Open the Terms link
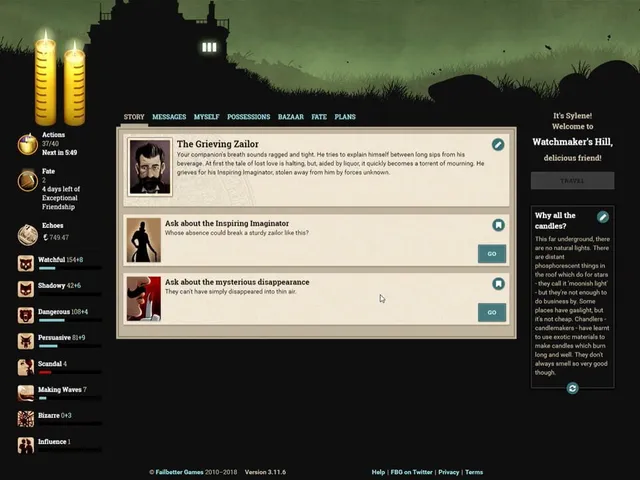Image resolution: width=640 pixels, height=480 pixels. [x=474, y=472]
